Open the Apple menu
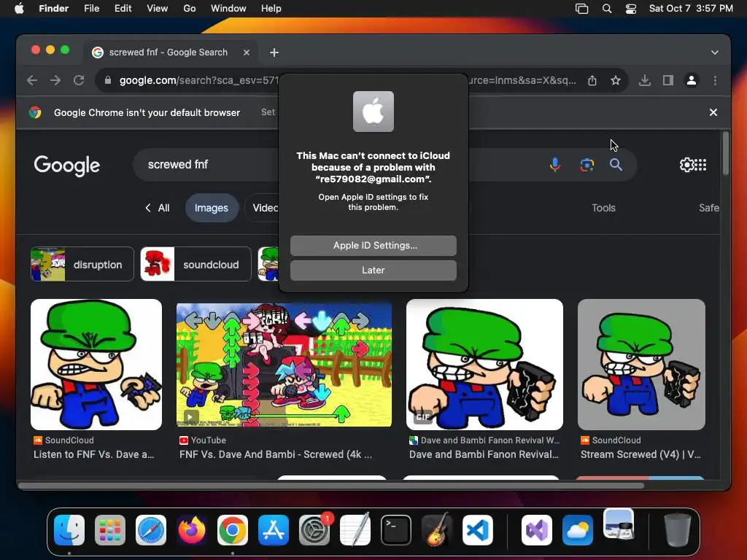The height and width of the screenshot is (560, 747). coord(19,9)
